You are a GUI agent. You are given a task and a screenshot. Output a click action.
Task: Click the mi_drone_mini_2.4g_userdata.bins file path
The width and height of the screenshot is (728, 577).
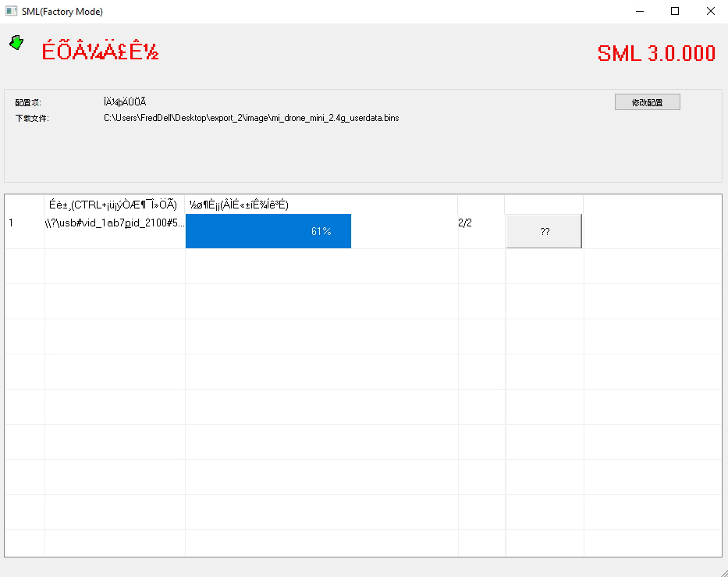pos(251,118)
